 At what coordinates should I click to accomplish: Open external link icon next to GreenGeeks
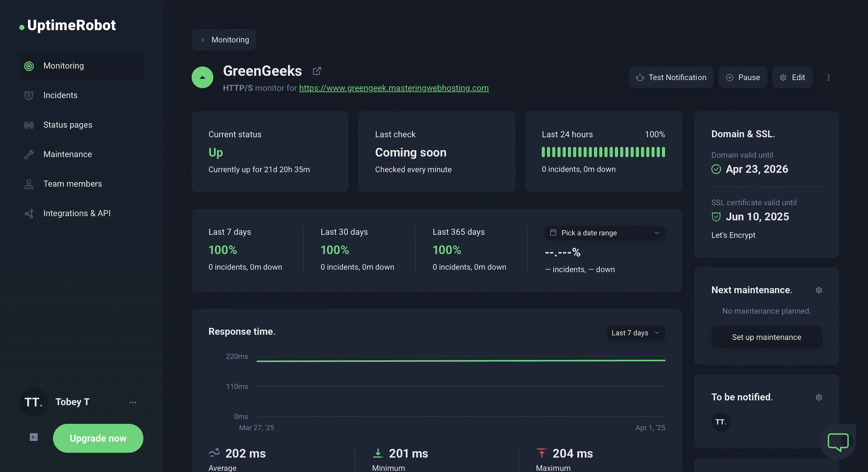[317, 71]
